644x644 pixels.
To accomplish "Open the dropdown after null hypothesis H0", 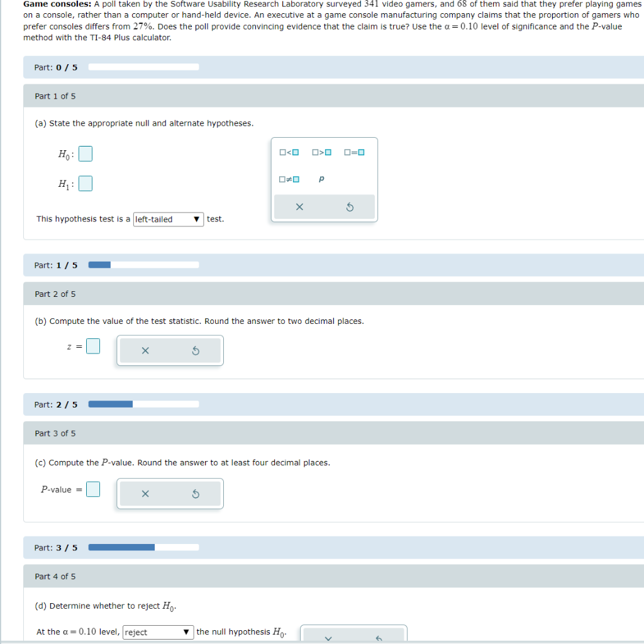I will tap(328, 638).
